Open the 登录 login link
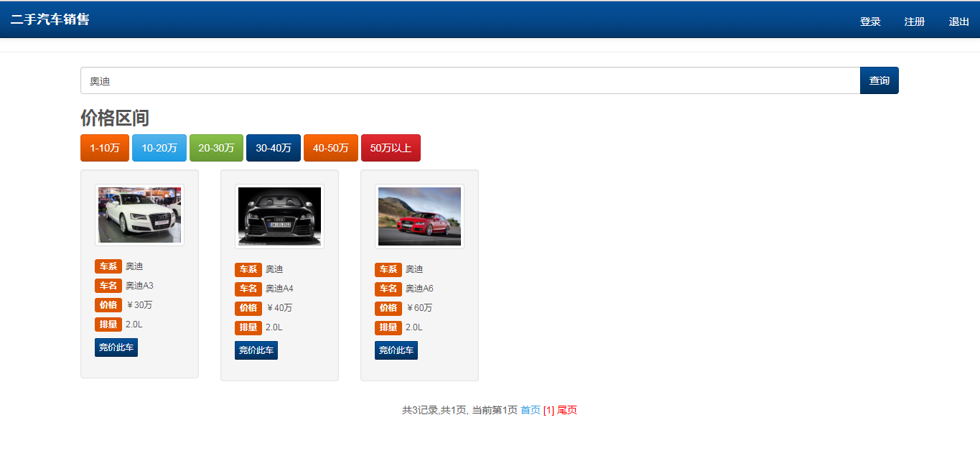This screenshot has height=476, width=980. (870, 22)
